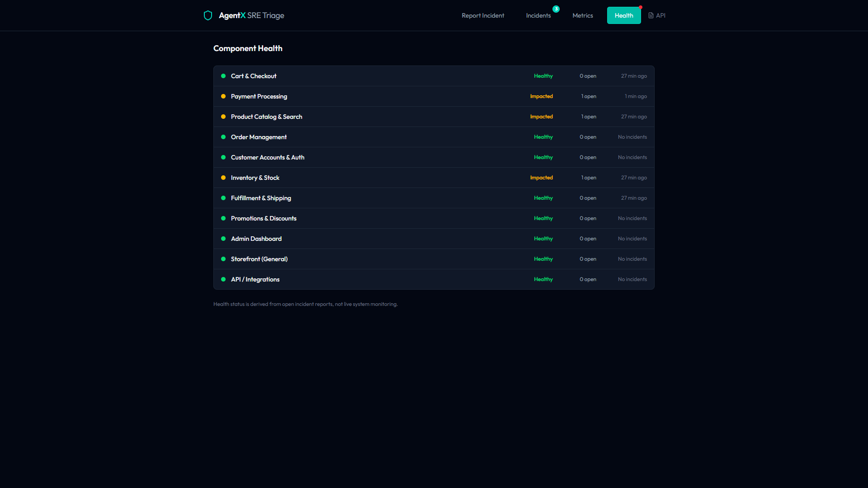Click the green status dot for Order Management

pos(223,137)
